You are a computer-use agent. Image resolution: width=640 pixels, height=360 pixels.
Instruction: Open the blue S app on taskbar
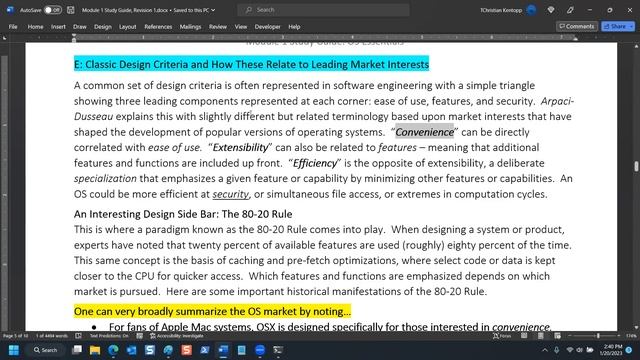tap(150, 350)
